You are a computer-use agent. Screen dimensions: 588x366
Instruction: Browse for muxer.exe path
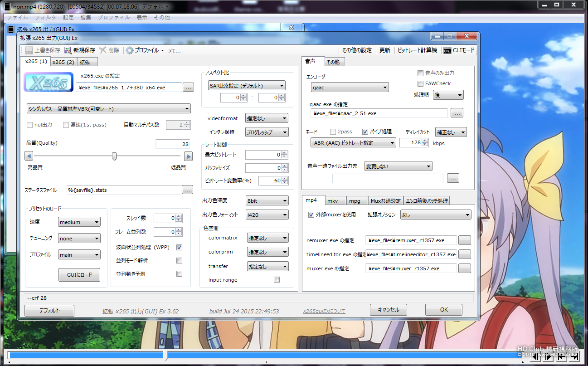465,268
